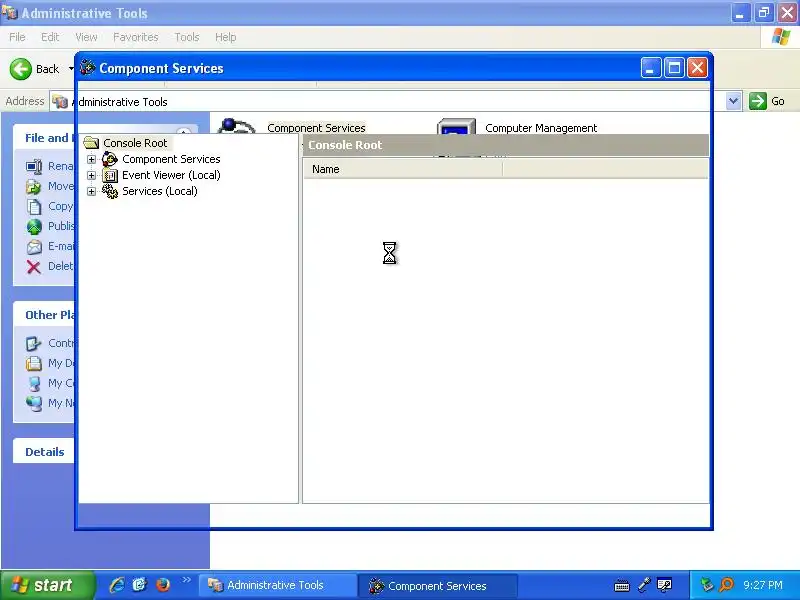Open Edit menu in Administrative Tools
Image resolution: width=800 pixels, height=600 pixels.
point(50,37)
